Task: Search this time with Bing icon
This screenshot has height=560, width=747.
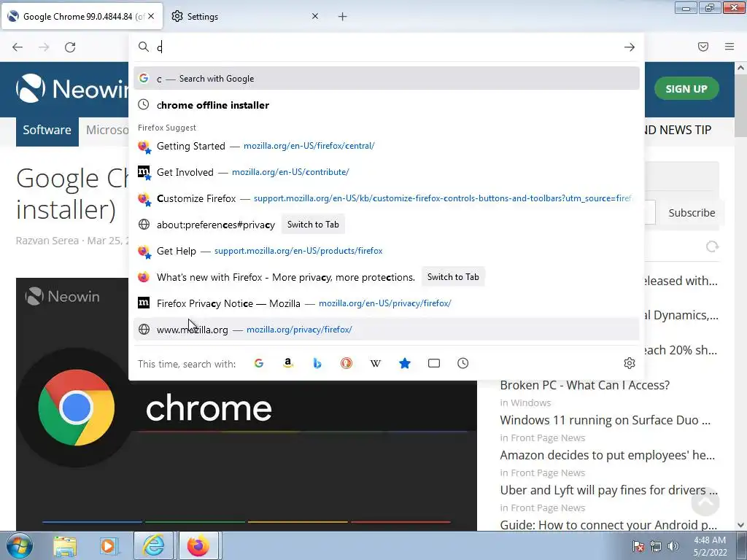Action: point(317,363)
